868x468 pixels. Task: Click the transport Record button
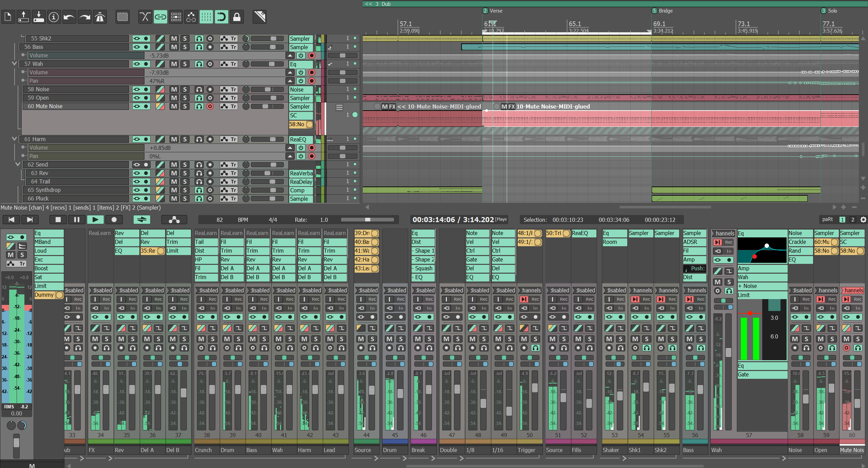coord(114,220)
